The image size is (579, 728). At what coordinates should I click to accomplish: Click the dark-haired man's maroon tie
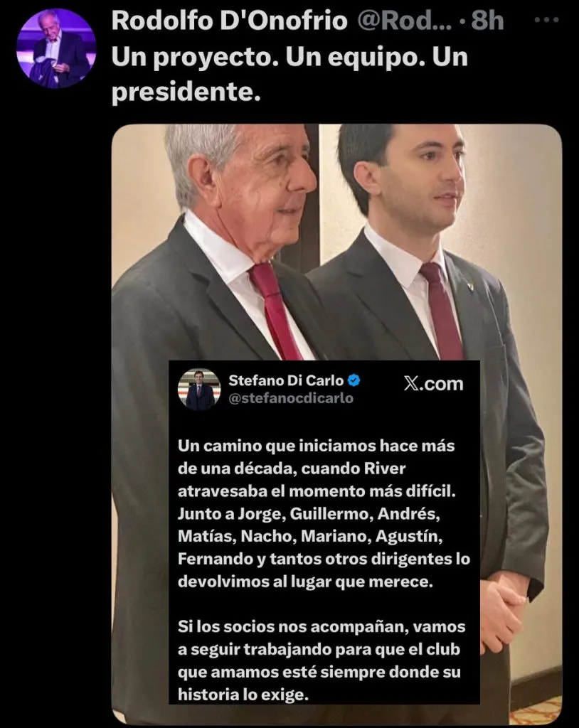point(442,310)
